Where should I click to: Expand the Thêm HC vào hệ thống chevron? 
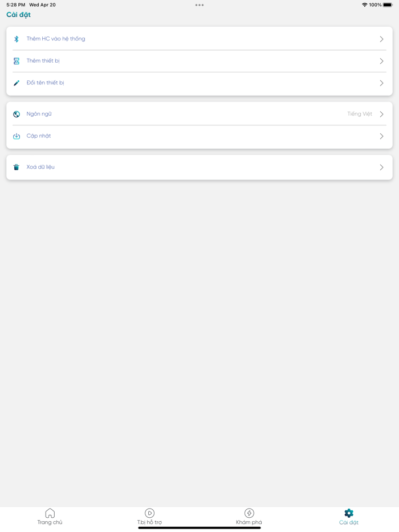click(x=381, y=39)
